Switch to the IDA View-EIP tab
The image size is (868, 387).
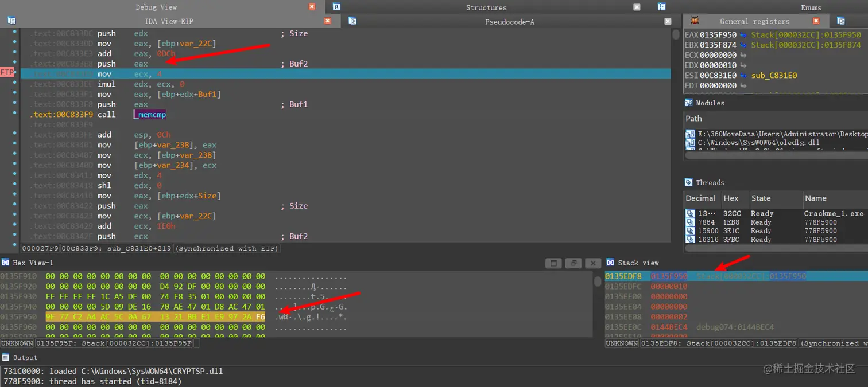pos(169,21)
